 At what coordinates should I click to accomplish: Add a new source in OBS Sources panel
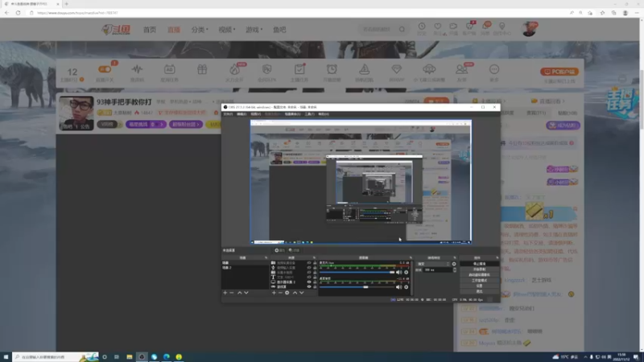pos(274,293)
